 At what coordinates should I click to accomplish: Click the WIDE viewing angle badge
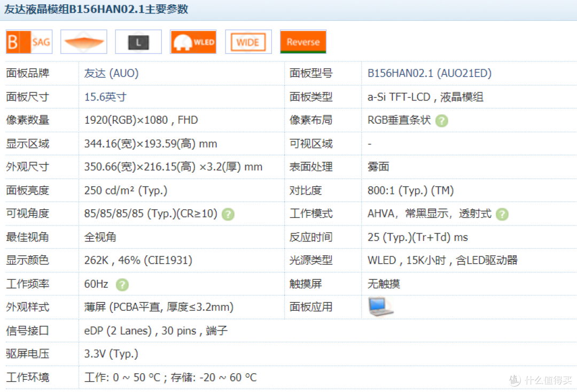click(x=248, y=42)
